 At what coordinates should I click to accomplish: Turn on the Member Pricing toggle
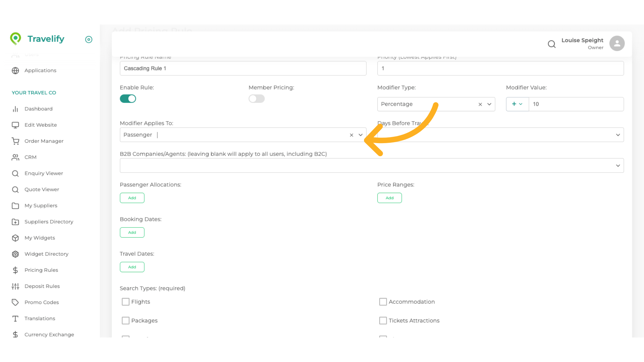tap(257, 99)
